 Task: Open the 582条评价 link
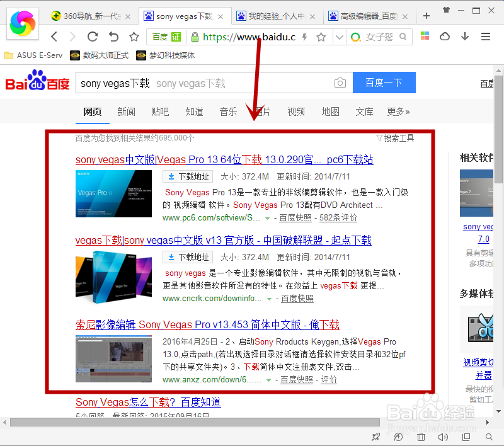(338, 218)
